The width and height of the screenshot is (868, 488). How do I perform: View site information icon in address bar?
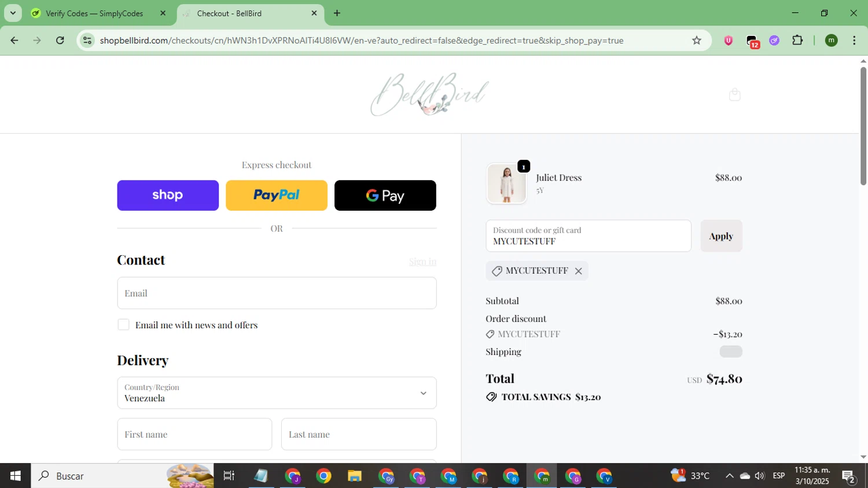pyautogui.click(x=87, y=41)
